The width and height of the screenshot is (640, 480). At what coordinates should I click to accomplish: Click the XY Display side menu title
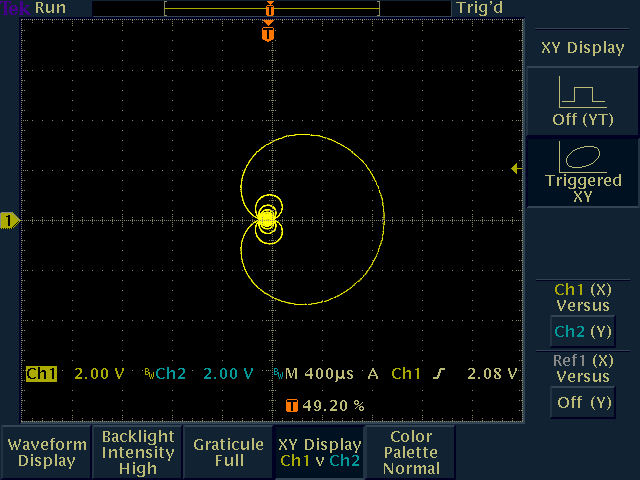tap(583, 47)
